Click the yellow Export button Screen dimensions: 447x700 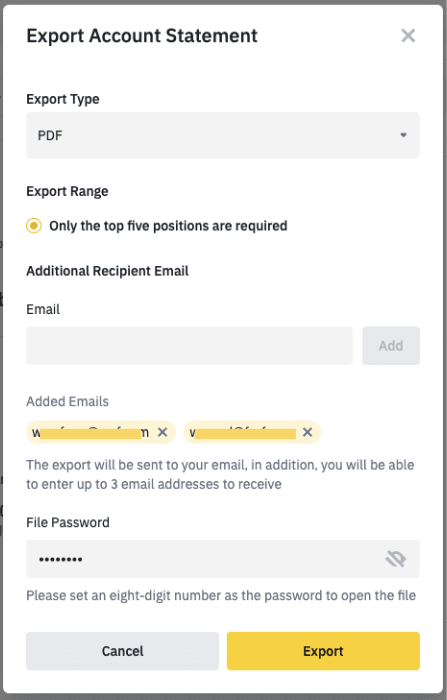[x=323, y=651]
